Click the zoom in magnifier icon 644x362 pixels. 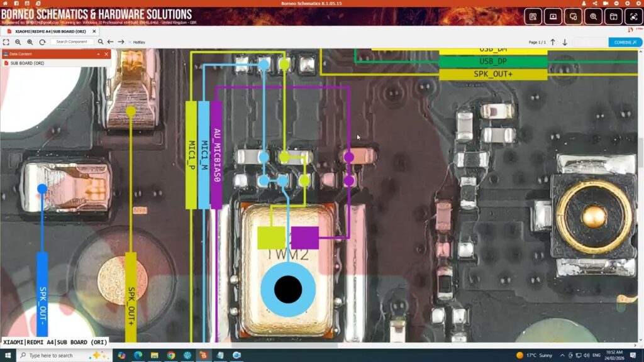click(x=30, y=42)
